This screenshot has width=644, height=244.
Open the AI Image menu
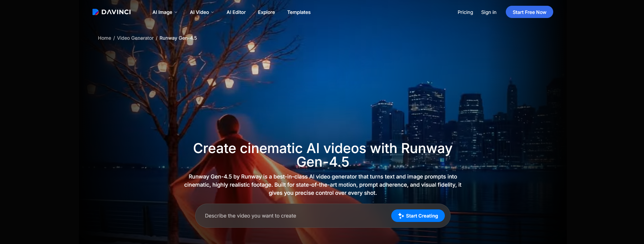point(162,12)
